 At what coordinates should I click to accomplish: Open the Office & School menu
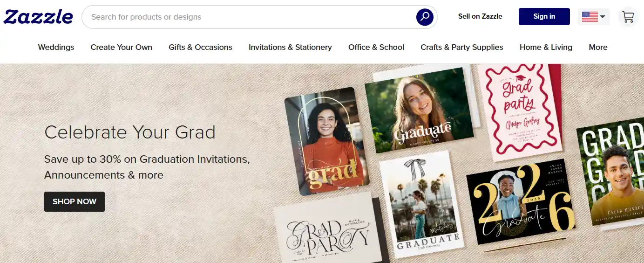point(376,47)
